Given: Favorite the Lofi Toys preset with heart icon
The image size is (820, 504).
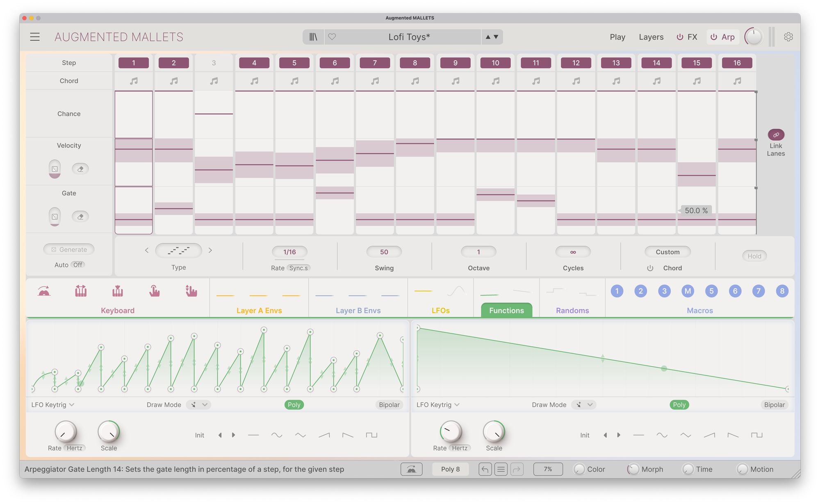Looking at the screenshot, I should pyautogui.click(x=332, y=37).
